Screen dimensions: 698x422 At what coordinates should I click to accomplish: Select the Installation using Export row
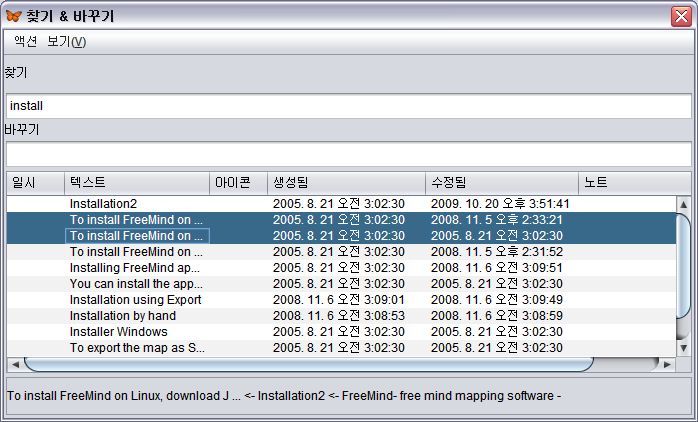click(x=341, y=300)
